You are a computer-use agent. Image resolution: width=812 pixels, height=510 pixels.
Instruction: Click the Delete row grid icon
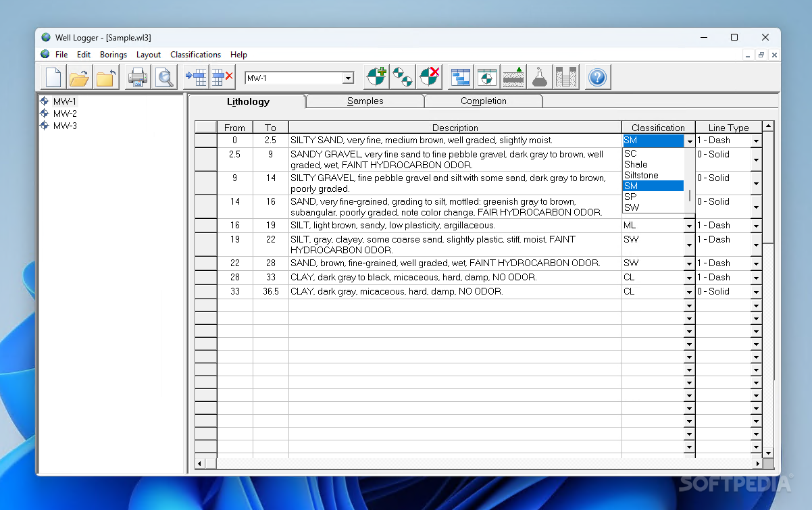[x=222, y=77]
